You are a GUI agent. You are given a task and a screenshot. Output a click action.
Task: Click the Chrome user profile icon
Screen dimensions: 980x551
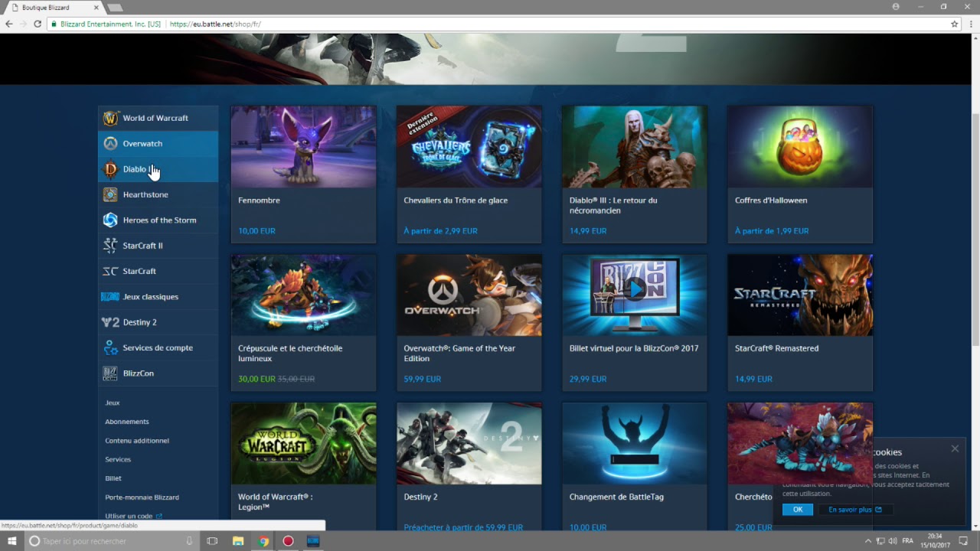pyautogui.click(x=896, y=6)
